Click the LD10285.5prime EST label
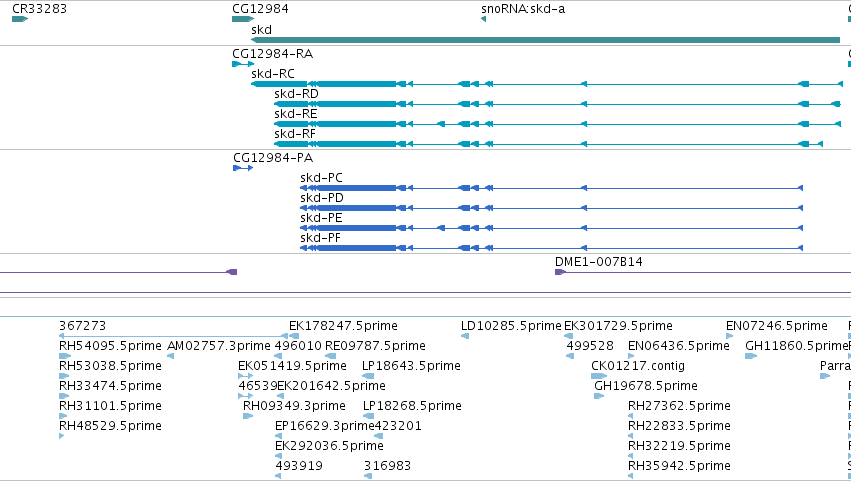Viewport: 851px width, 481px height. (x=511, y=326)
